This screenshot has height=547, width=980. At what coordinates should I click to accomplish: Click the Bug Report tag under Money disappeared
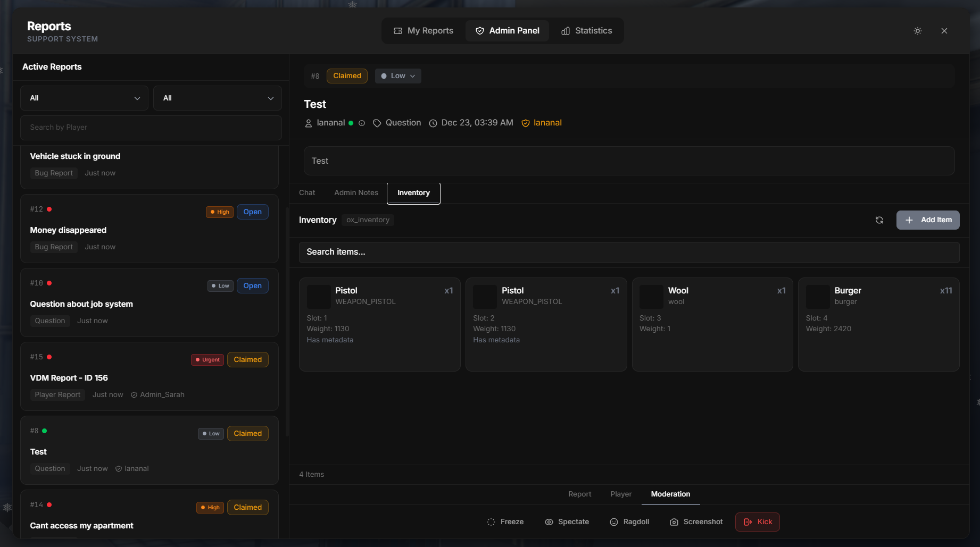coord(54,247)
